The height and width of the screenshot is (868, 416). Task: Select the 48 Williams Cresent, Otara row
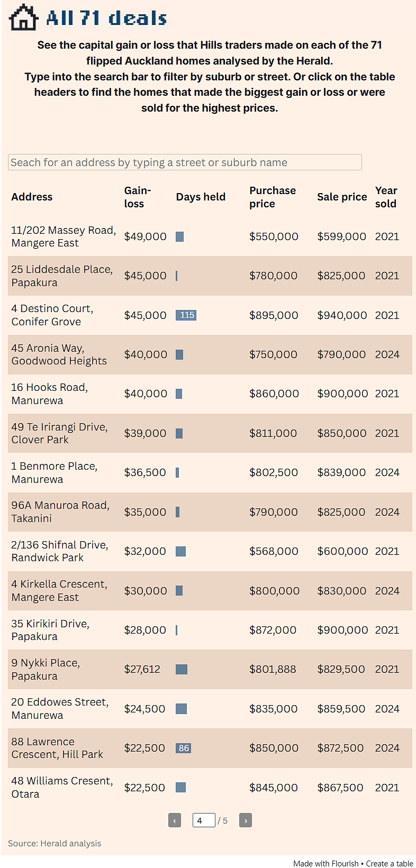coord(210,788)
